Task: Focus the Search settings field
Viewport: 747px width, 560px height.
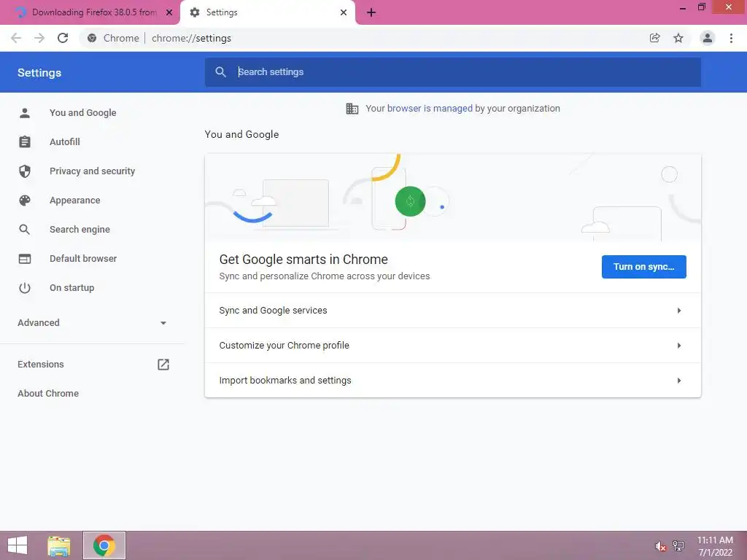Action: coord(452,72)
